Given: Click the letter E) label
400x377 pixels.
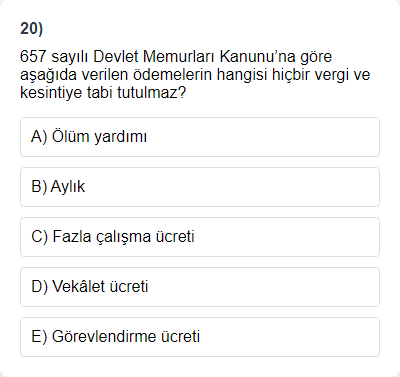Looking at the screenshot, I should [39, 337].
